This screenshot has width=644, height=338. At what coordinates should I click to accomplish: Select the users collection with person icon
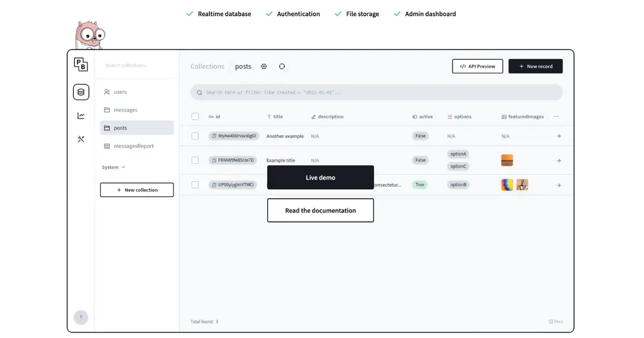click(x=119, y=92)
